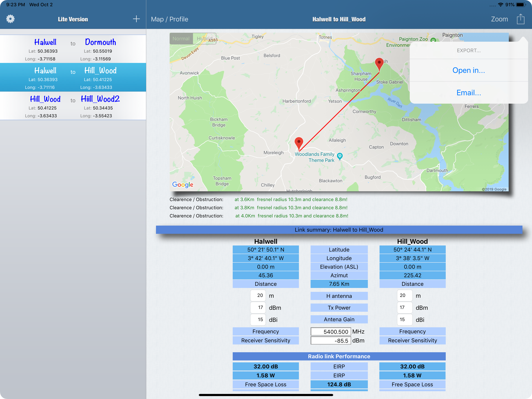
Task: Tap the Wi-Fi status icon
Action: 500,4
